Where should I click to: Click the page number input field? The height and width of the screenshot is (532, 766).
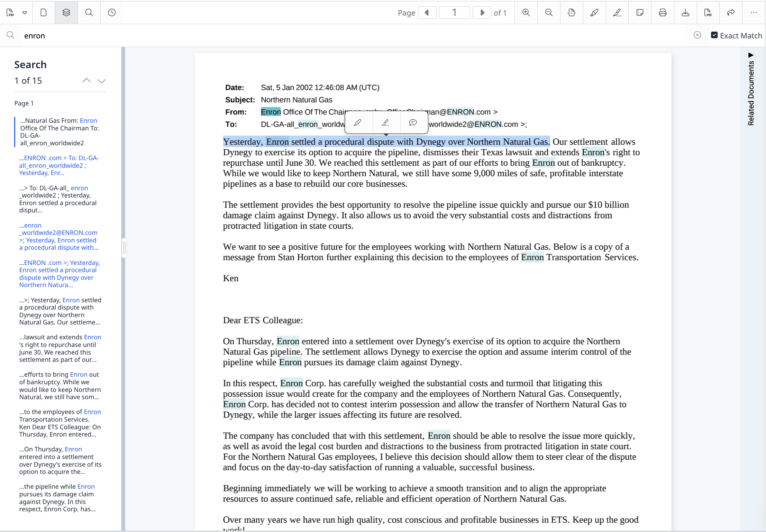[454, 12]
